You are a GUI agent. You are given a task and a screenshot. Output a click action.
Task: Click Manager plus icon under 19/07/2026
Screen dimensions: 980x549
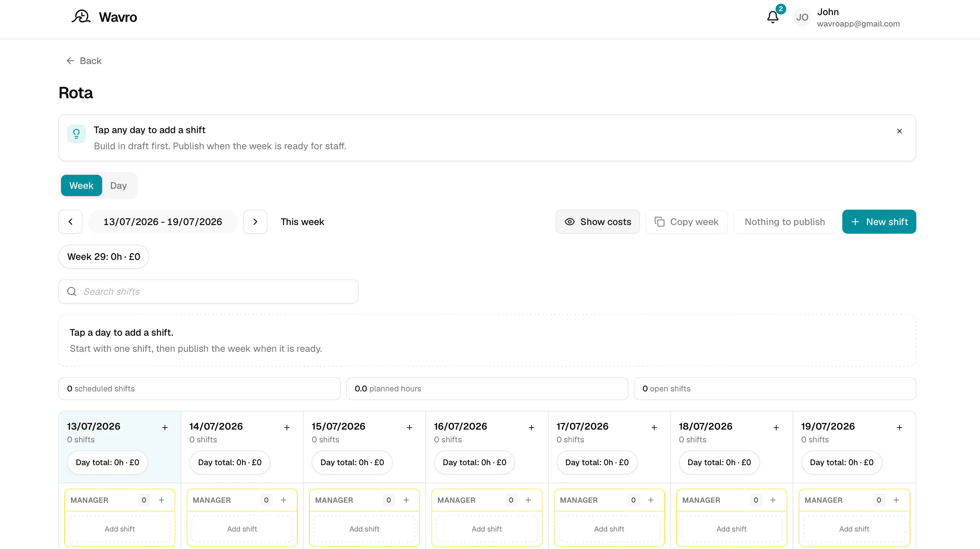point(896,500)
